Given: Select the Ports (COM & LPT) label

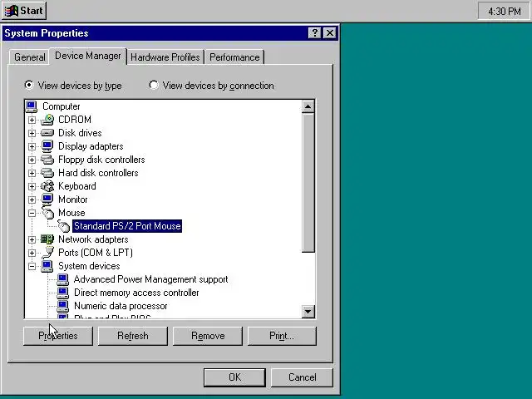Looking at the screenshot, I should tap(96, 253).
